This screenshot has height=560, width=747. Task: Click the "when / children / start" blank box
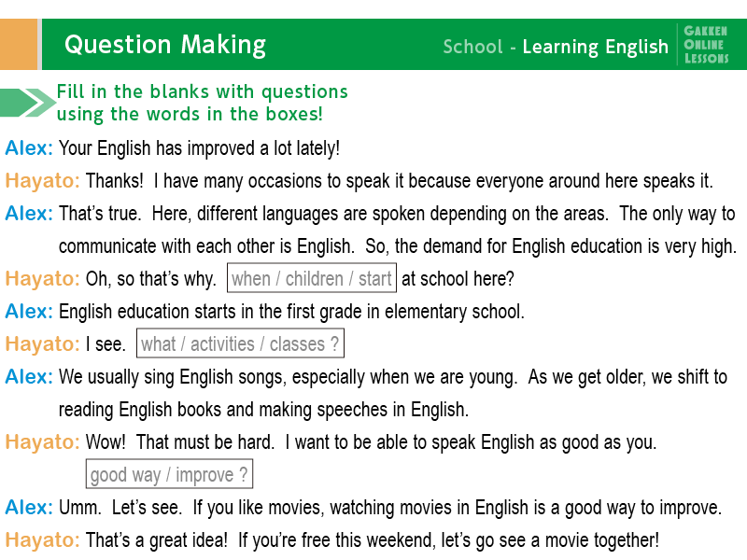[x=311, y=279]
